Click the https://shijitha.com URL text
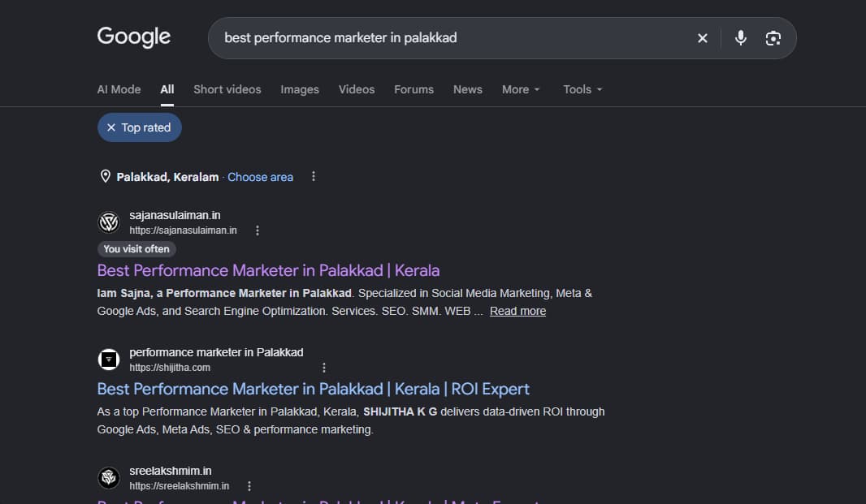This screenshot has width=866, height=504. point(170,368)
